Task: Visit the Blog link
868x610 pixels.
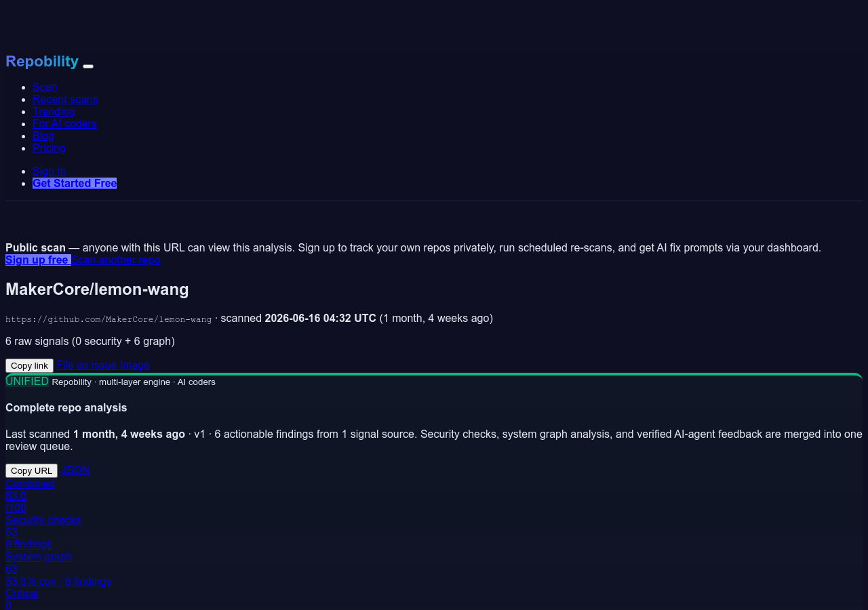Action: click(43, 136)
